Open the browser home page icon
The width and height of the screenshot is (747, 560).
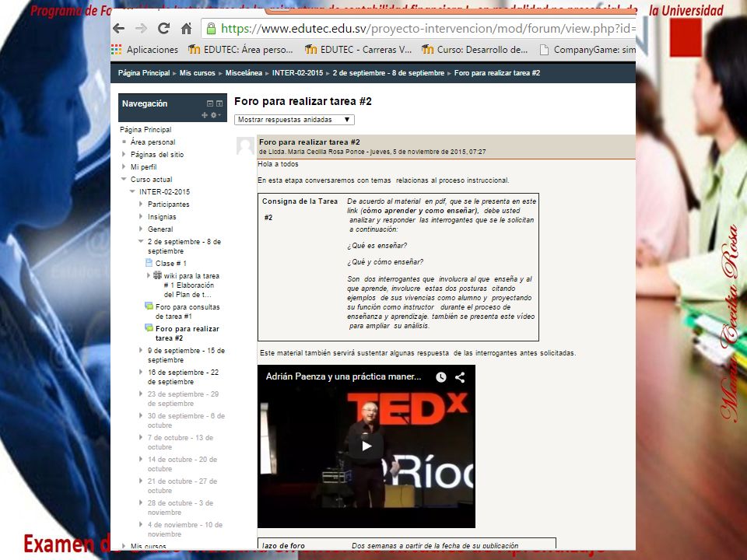(186, 29)
